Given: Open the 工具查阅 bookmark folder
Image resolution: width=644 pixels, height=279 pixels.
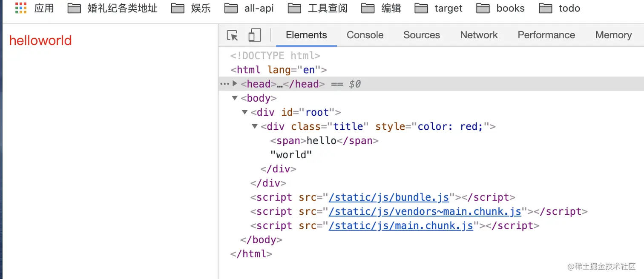Looking at the screenshot, I should coord(318,8).
